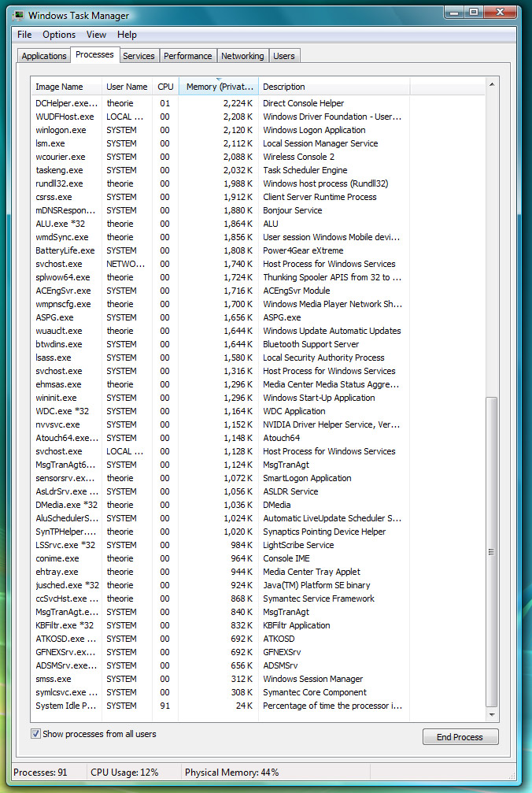The width and height of the screenshot is (532, 793).
Task: Sort by CPU column header
Action: pos(165,87)
